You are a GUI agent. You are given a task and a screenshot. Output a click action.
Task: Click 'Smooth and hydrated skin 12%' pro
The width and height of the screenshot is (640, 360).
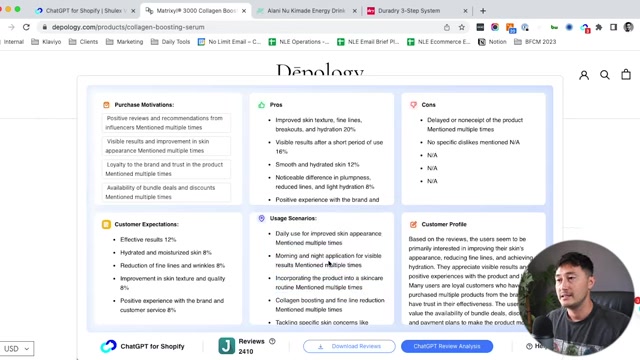click(x=317, y=164)
